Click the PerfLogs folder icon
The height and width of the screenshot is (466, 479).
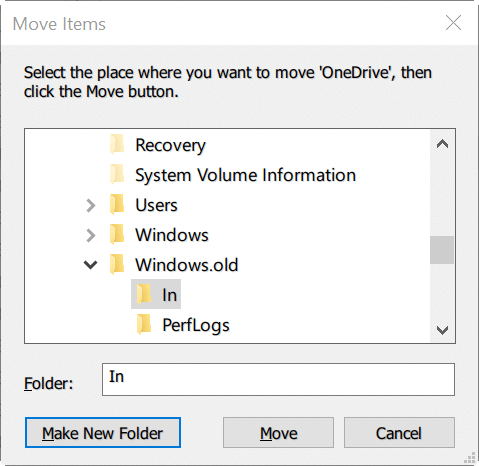144,325
